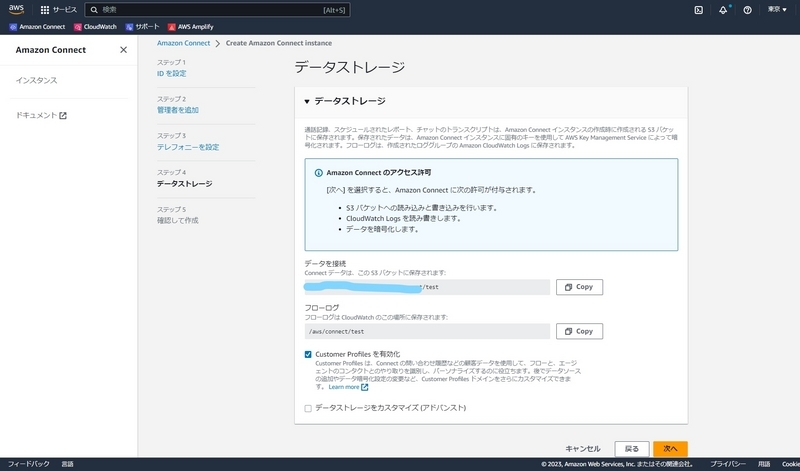
Task: Click the search box at top
Action: (217, 10)
